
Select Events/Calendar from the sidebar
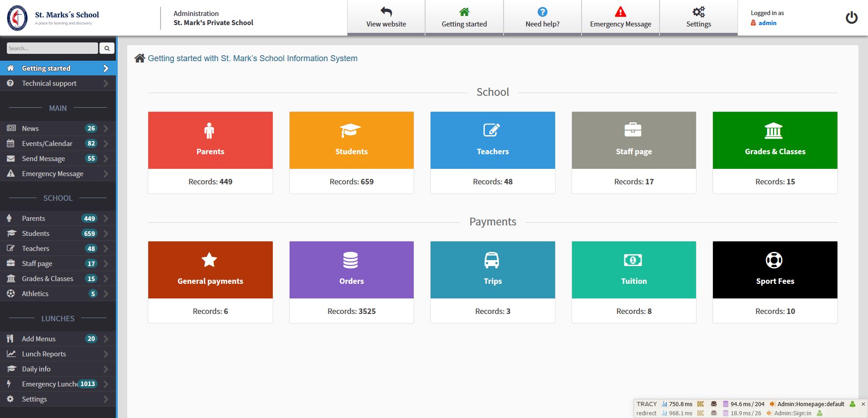pos(47,144)
